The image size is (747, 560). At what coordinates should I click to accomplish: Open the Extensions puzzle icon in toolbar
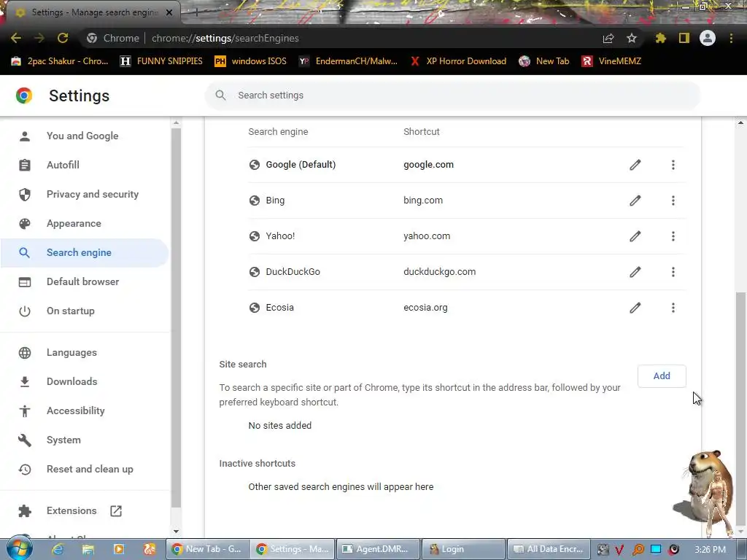point(660,38)
